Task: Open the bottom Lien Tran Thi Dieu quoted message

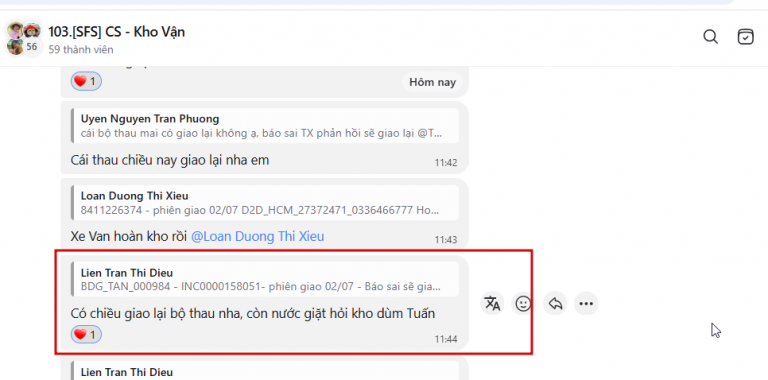Action: pos(265,371)
